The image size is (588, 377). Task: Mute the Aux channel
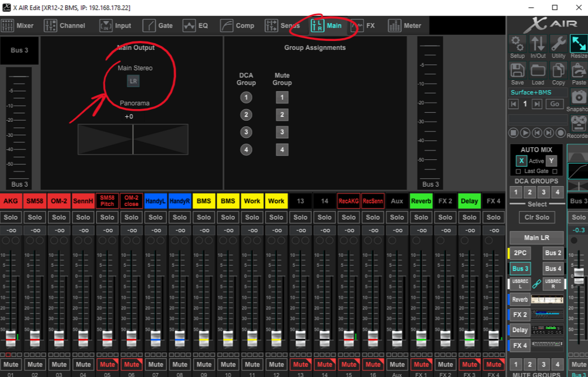pos(397,364)
